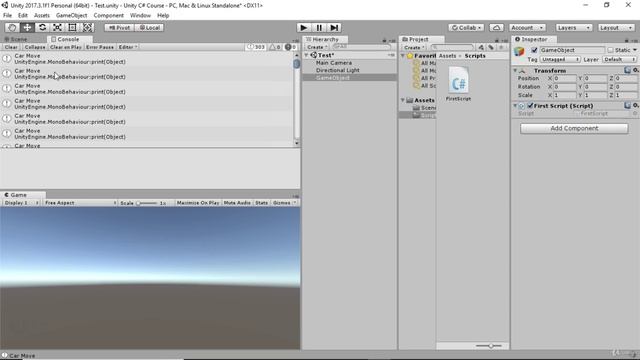This screenshot has width=640, height=360.
Task: Toggle Mute Audio in Game view
Action: coord(237,202)
